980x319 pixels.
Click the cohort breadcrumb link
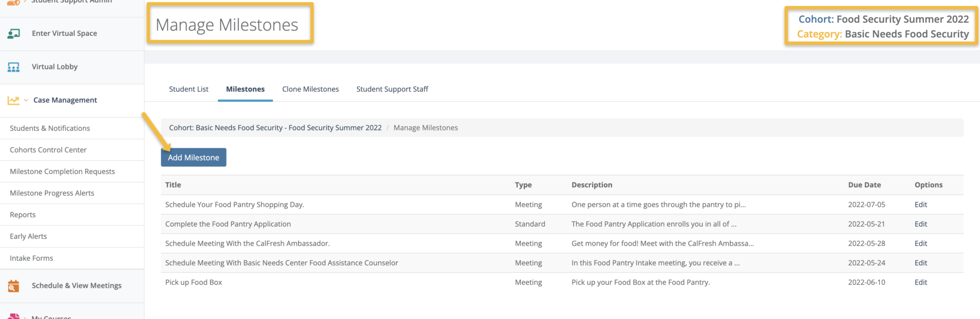click(275, 128)
